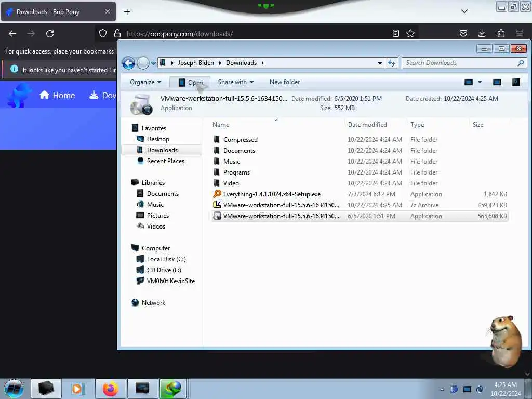The image size is (532, 399).
Task: Click the search magnifier icon in Explorer
Action: coord(521,63)
